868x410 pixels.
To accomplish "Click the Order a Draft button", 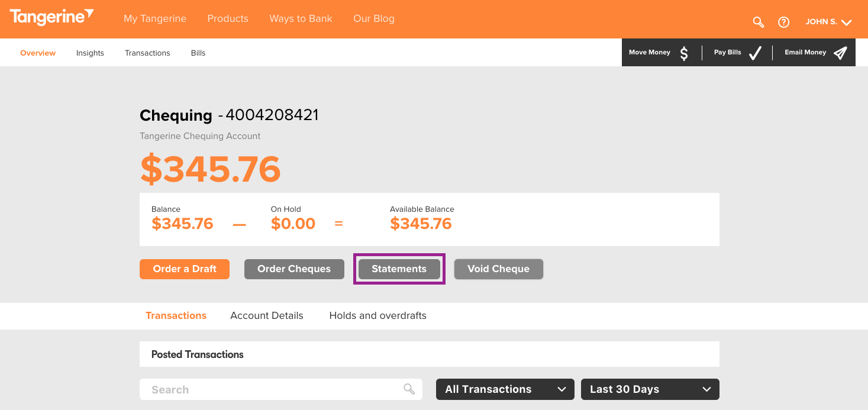I will pos(185,269).
